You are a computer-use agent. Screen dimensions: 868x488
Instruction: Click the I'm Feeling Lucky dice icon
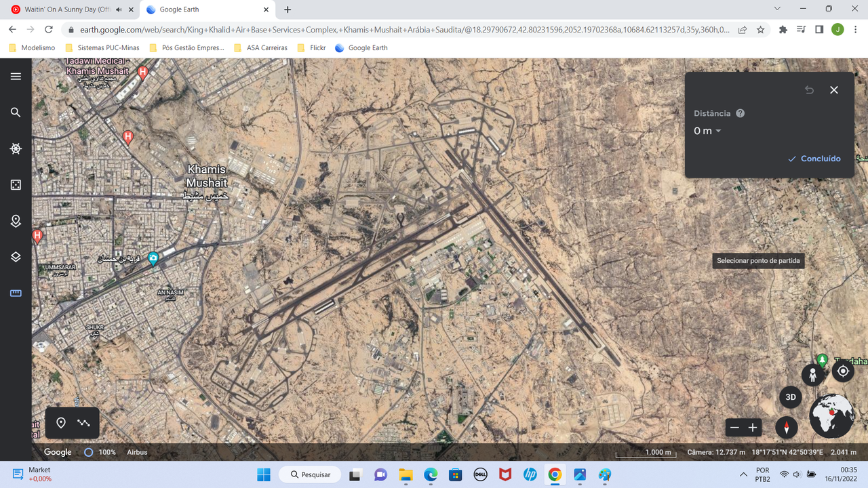(x=16, y=185)
